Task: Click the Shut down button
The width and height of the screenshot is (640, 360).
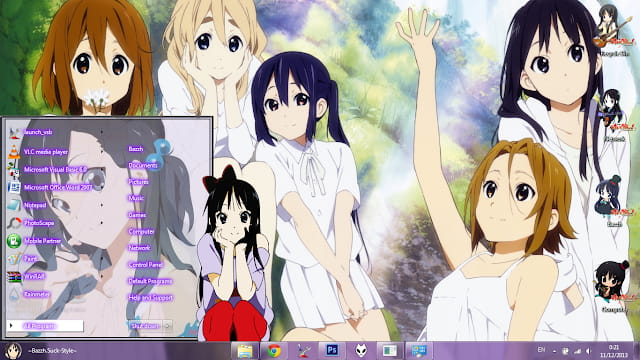Action: 145,326
